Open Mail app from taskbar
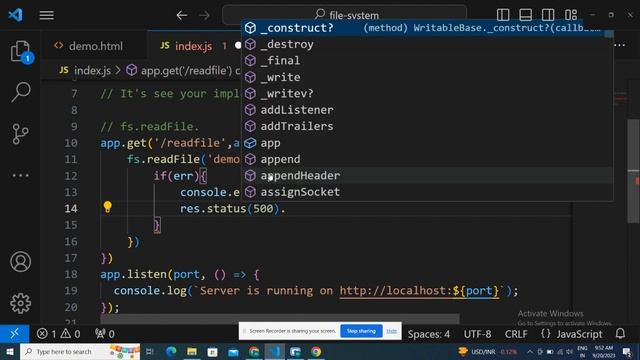 233,351
